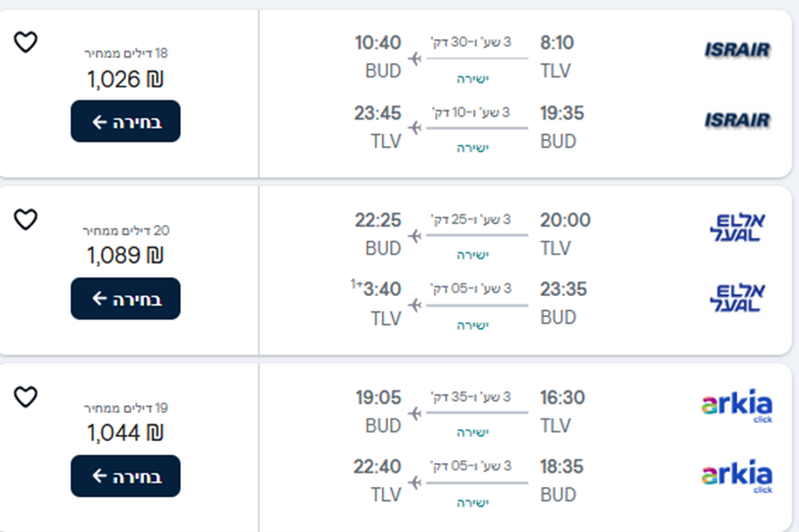Click Arkia logo on 18:35 return flight
This screenshot has height=532, width=799.
737,476
